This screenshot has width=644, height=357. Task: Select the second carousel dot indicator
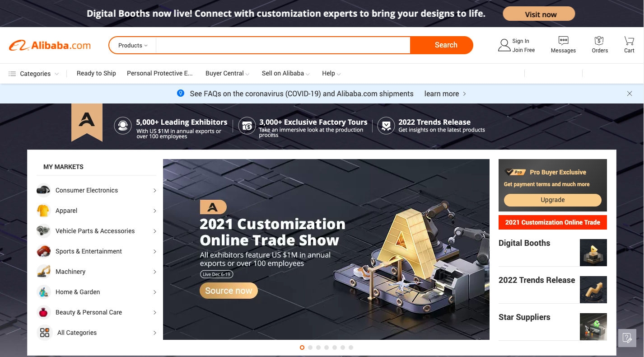coord(310,348)
